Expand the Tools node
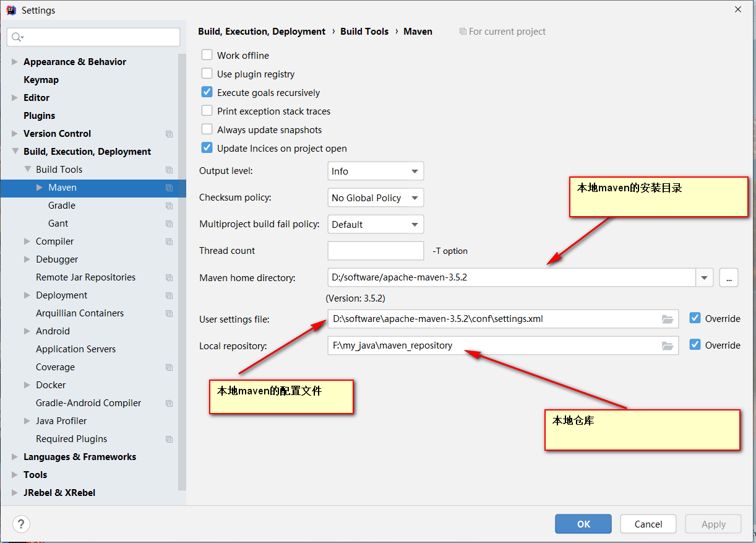 (15, 475)
